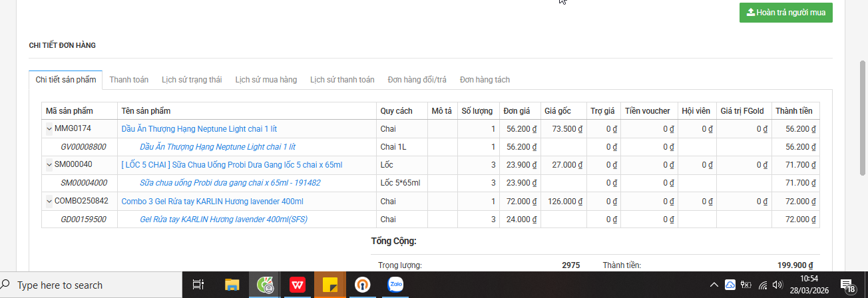
Task: Click the Quy cách column header
Action: 401,110
